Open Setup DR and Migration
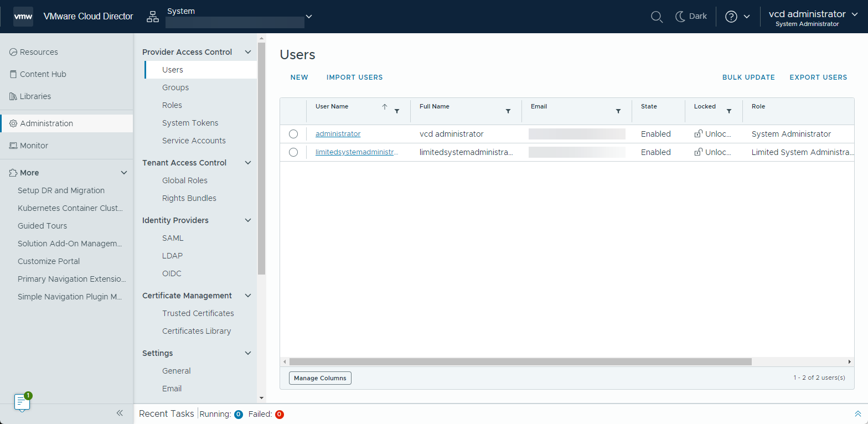 61,190
